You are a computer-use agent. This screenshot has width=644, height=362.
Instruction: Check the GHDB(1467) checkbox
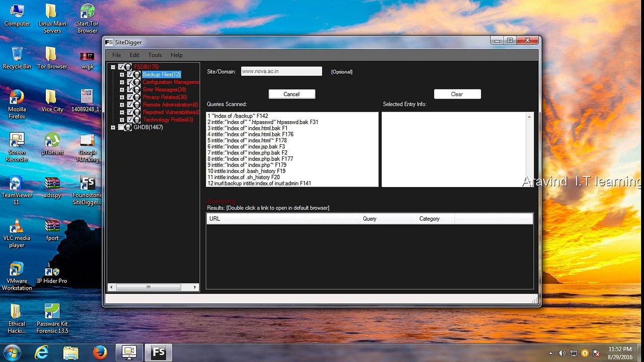click(121, 127)
